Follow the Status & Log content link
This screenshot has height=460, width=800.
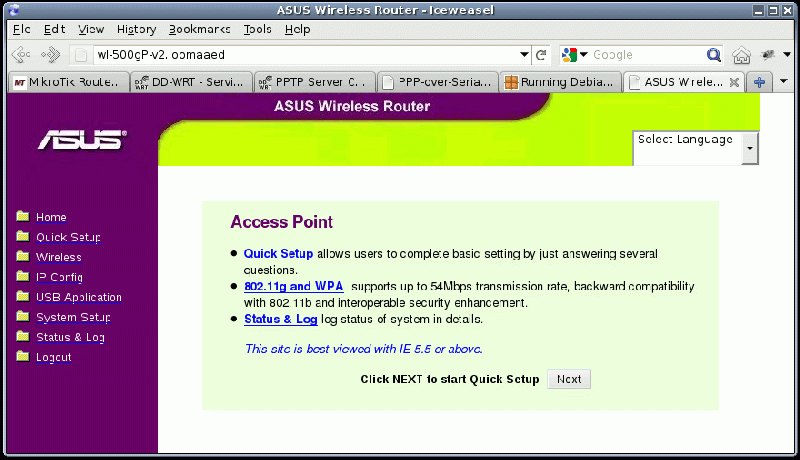281,319
